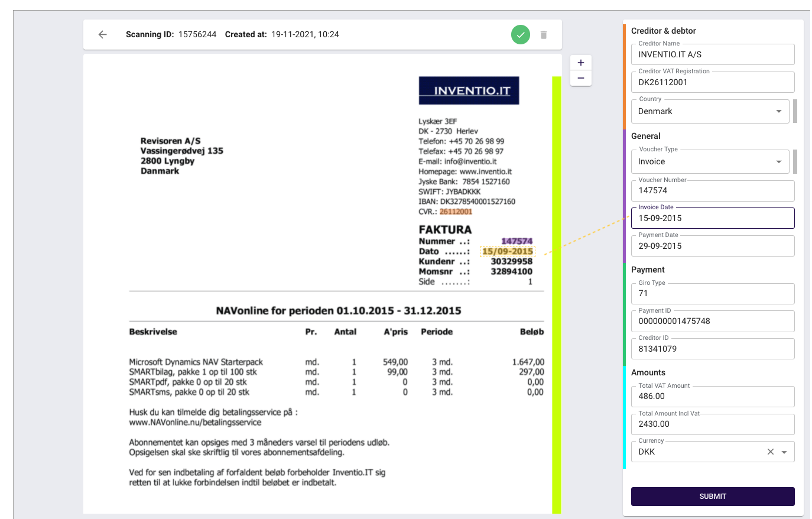Click the NAVonline for perioden heading
The image size is (812, 519).
pos(339,310)
